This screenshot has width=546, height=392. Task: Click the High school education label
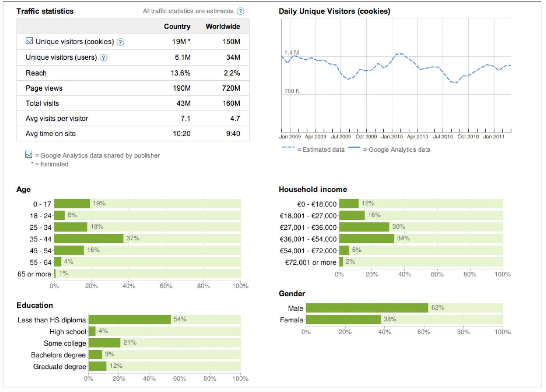[x=68, y=332]
